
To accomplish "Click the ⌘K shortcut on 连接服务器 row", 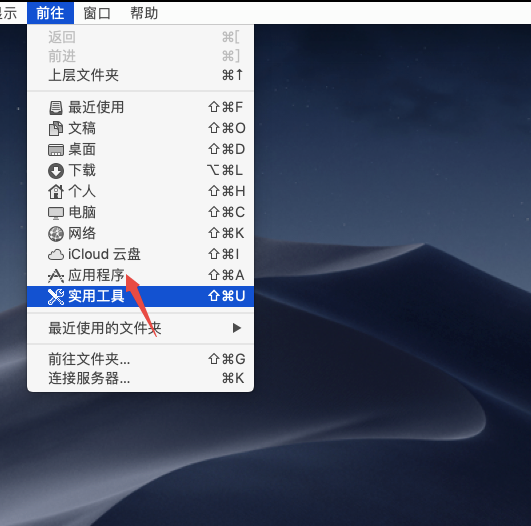I will tap(233, 378).
